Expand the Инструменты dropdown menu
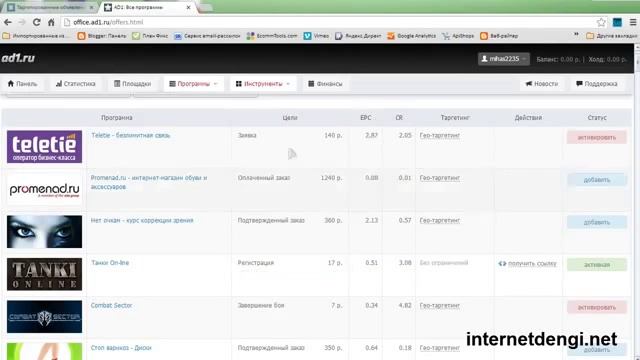This screenshot has height=360, width=640. click(x=263, y=84)
